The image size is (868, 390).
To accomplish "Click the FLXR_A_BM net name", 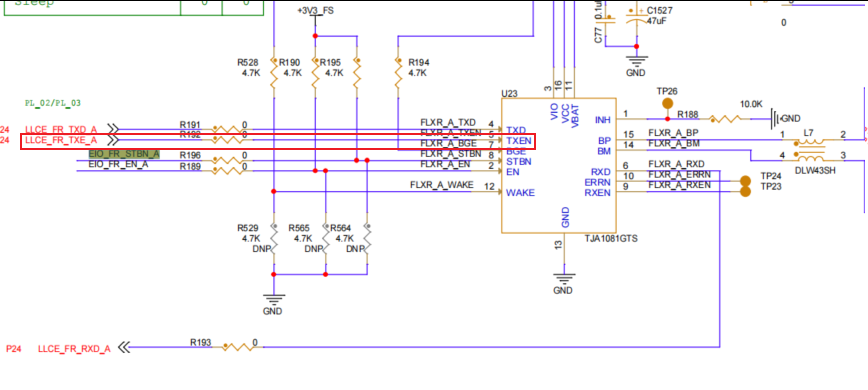I will (674, 144).
